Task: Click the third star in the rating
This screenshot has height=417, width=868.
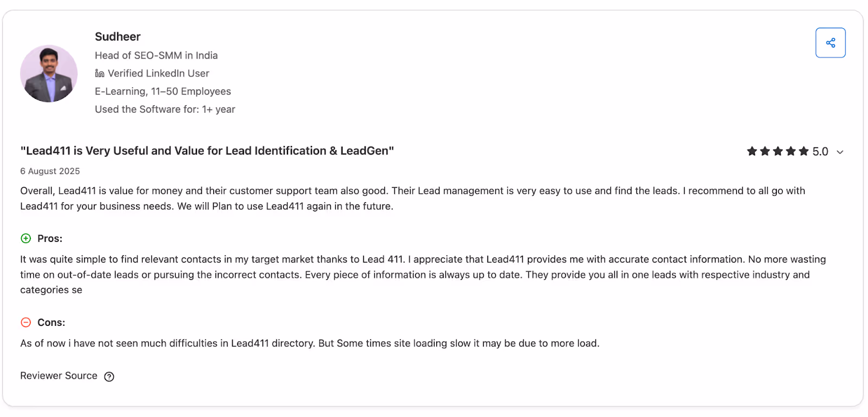Action: click(777, 152)
